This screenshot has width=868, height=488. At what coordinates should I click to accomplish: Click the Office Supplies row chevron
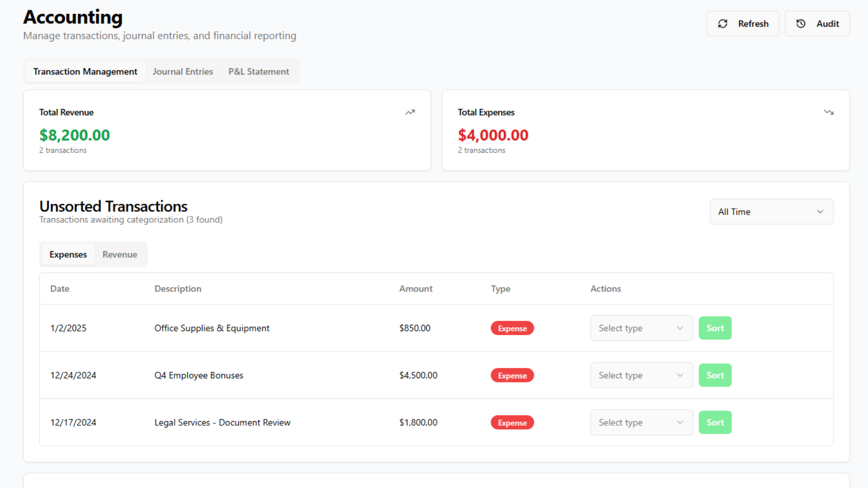tap(679, 328)
